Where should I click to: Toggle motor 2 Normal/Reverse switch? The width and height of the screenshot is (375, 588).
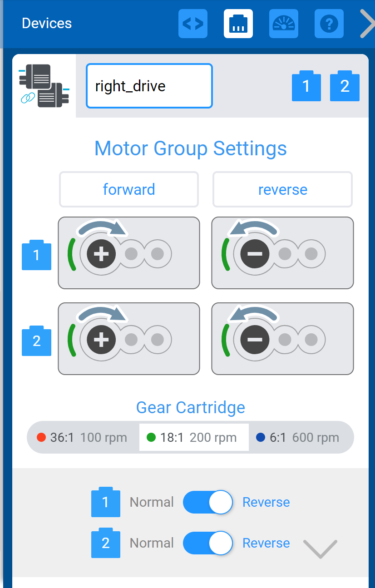[x=208, y=543]
